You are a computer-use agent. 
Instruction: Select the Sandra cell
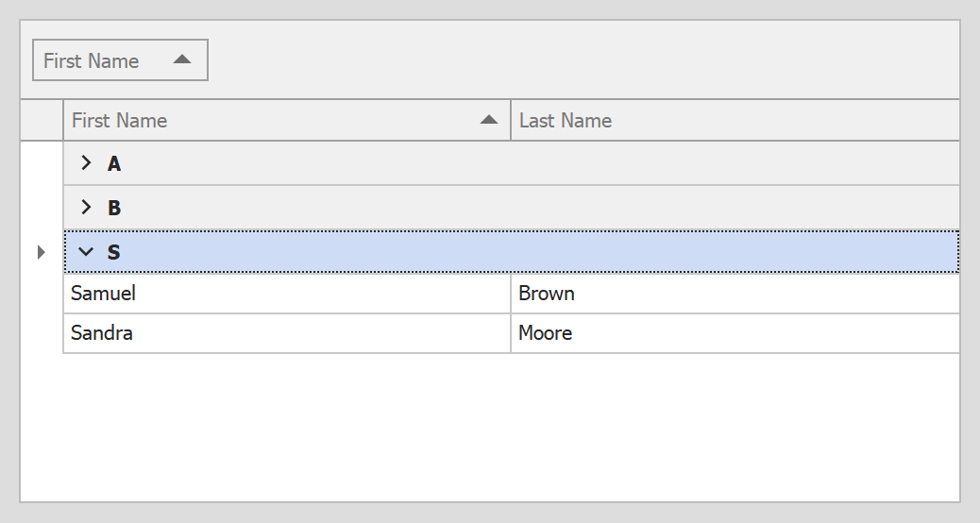[283, 333]
